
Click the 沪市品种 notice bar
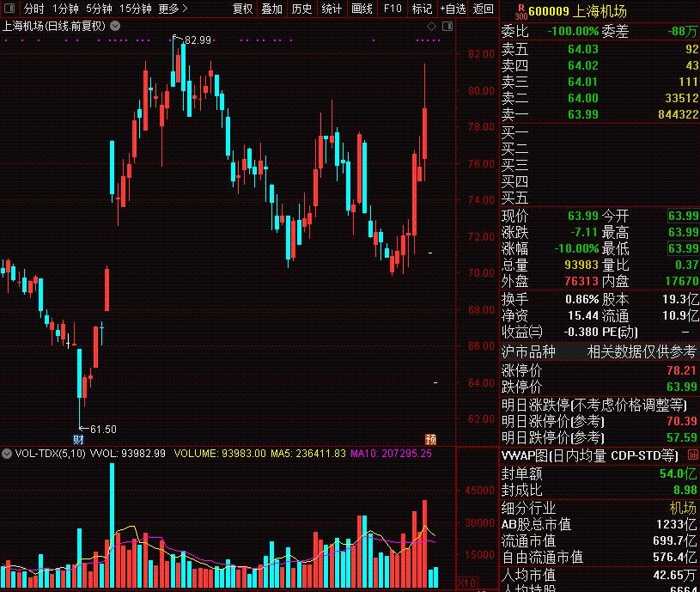coord(600,351)
